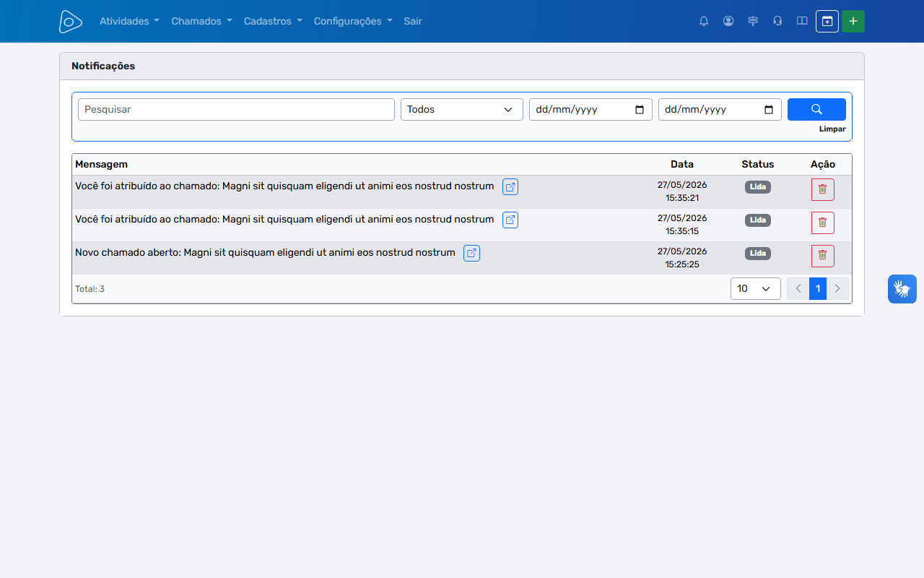Expand the Todos status filter dropdown
Image resolution: width=924 pixels, height=578 pixels.
click(462, 109)
